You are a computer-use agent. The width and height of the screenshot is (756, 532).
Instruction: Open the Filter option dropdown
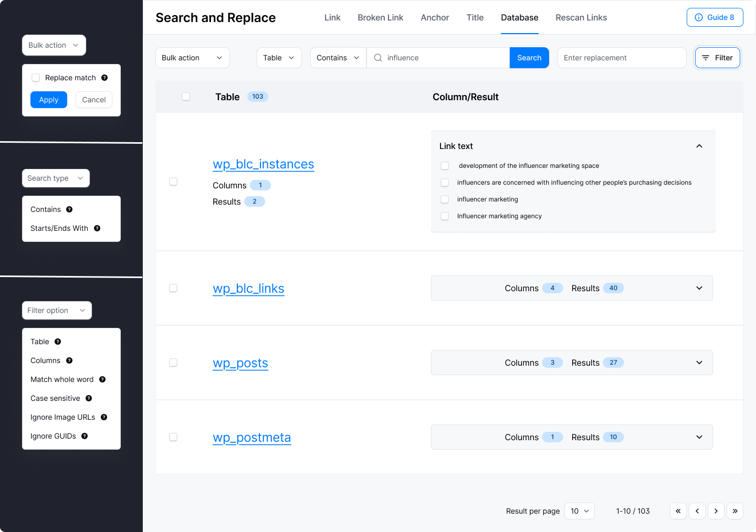57,310
